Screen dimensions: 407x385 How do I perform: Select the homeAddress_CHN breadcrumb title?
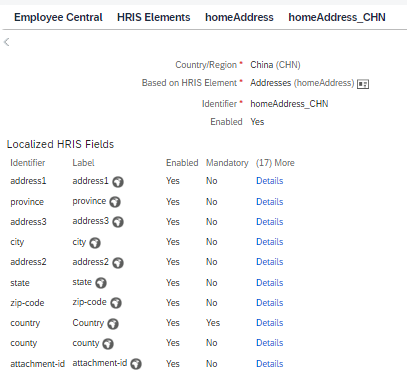pyautogui.click(x=337, y=17)
